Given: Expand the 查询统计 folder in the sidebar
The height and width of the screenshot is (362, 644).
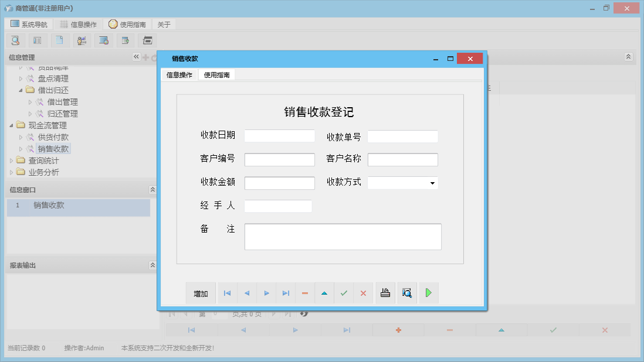Looking at the screenshot, I should pyautogui.click(x=12, y=161).
